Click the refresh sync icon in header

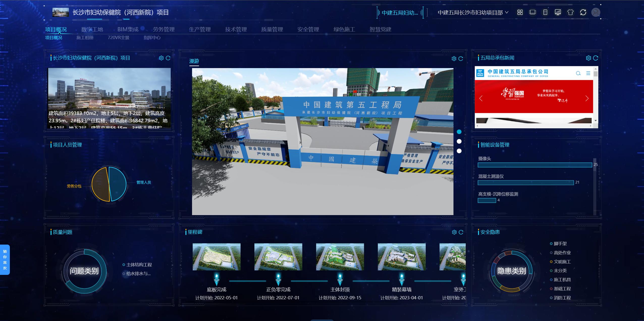coord(583,12)
